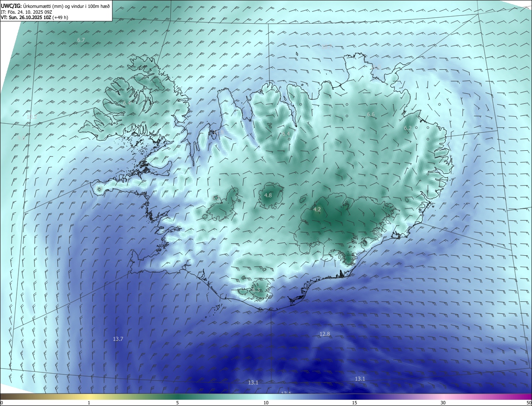Click the 4.2 value label
This screenshot has height=406, width=532.
pyautogui.click(x=317, y=210)
